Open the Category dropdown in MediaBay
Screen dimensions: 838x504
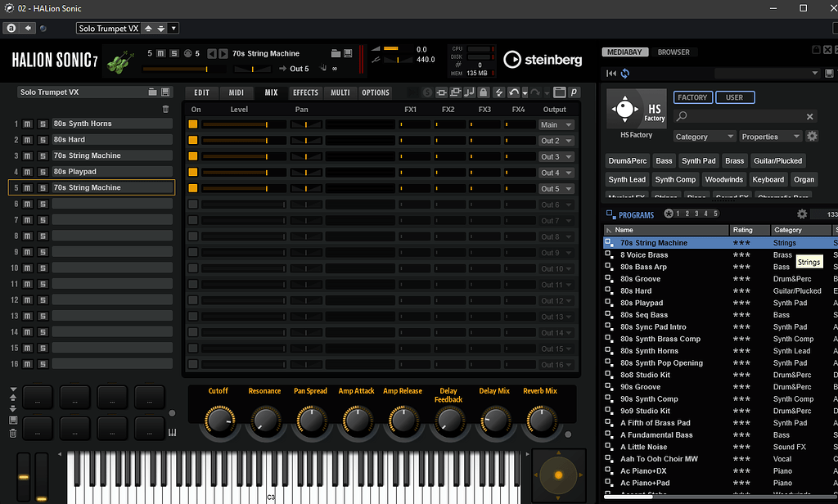coord(705,136)
